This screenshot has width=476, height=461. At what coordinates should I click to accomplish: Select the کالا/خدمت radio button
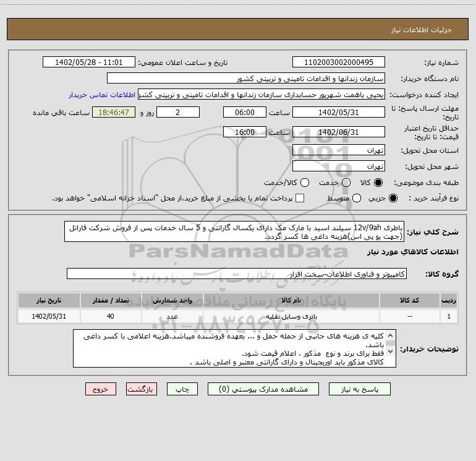305,183
